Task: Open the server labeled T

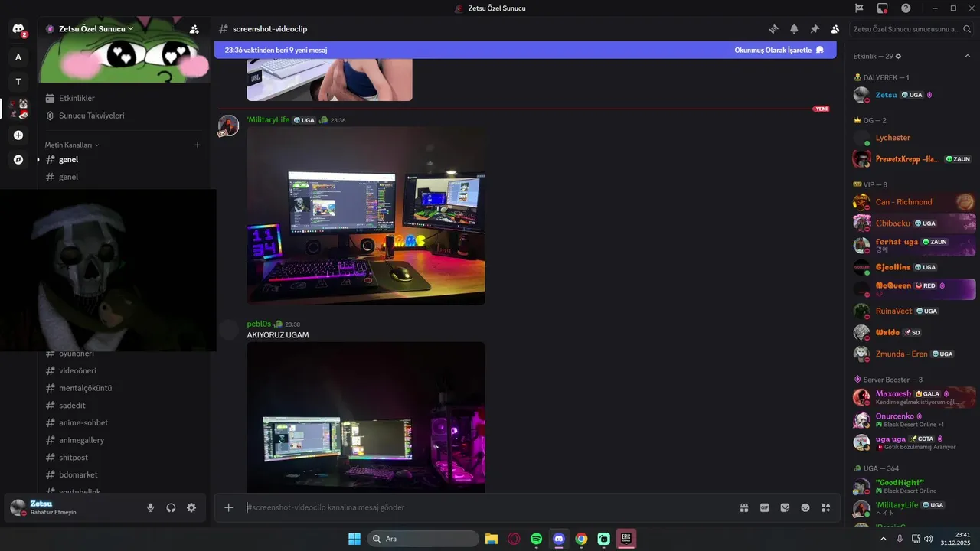Action: (18, 82)
